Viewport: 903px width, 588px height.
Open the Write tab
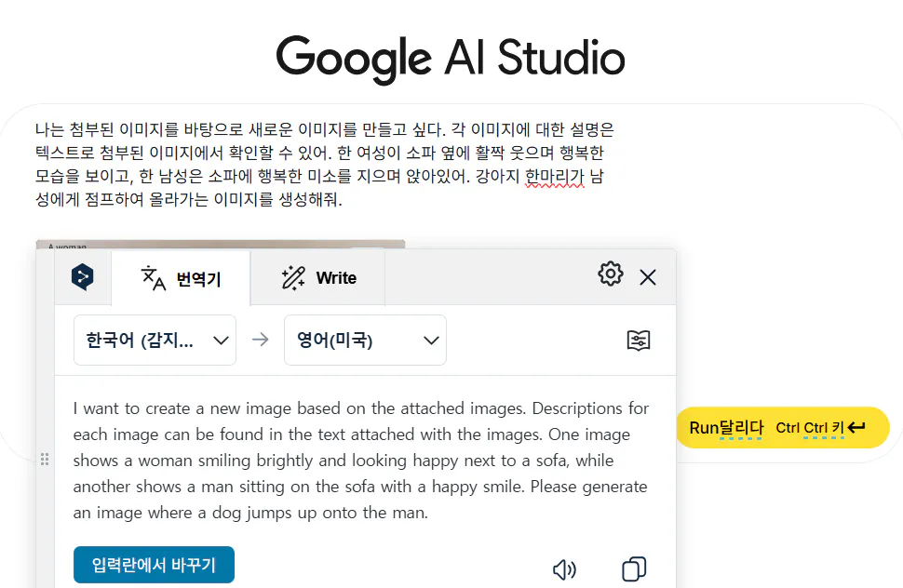click(317, 278)
